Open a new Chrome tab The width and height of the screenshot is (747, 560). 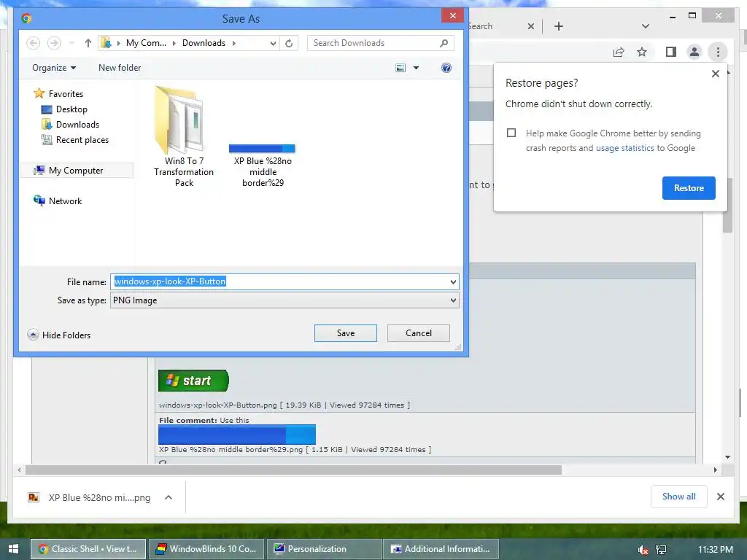click(558, 26)
